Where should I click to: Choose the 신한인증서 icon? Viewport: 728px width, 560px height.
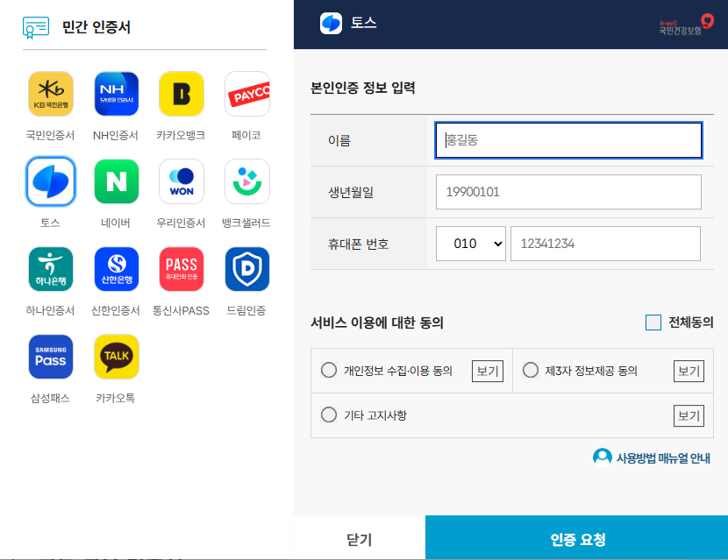point(116,269)
